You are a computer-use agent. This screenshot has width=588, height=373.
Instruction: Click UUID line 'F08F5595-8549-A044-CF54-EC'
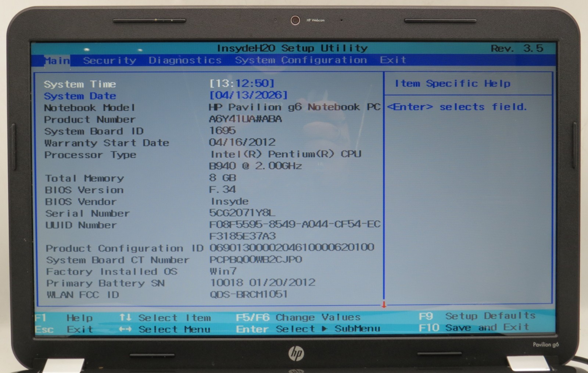295,224
